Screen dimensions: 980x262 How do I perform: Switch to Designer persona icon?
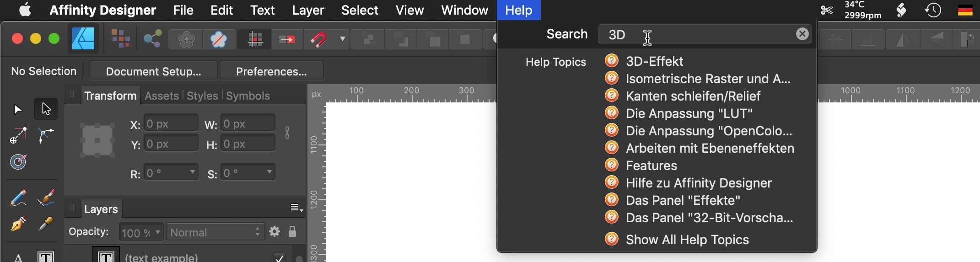click(83, 39)
